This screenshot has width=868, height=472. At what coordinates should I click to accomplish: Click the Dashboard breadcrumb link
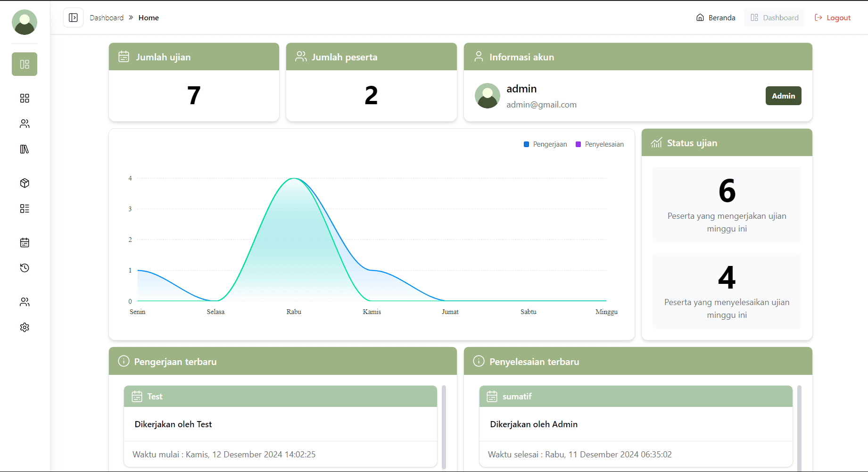click(107, 17)
